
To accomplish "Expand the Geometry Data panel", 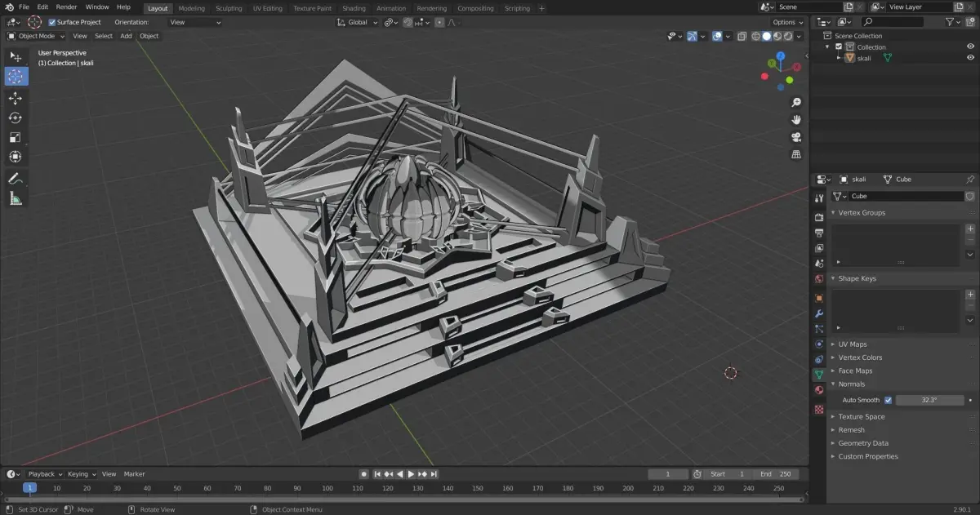I will [x=863, y=443].
